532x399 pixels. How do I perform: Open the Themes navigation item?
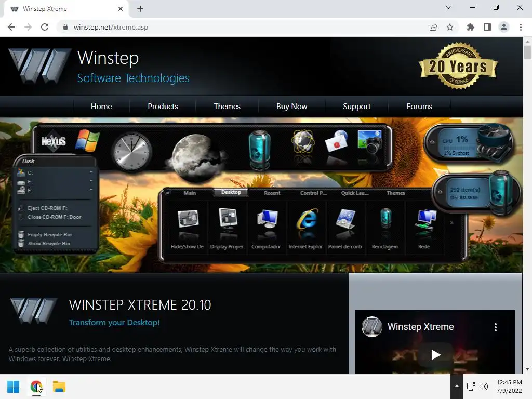[x=227, y=107]
